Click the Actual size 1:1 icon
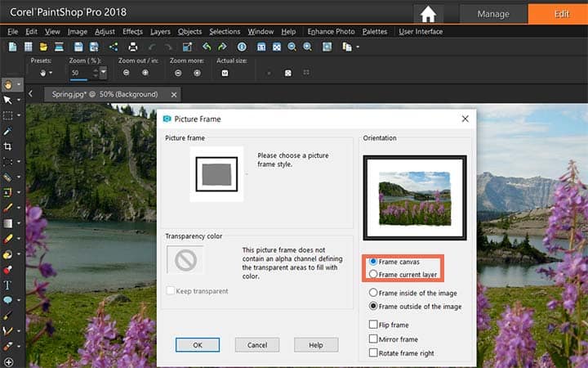 tap(225, 73)
